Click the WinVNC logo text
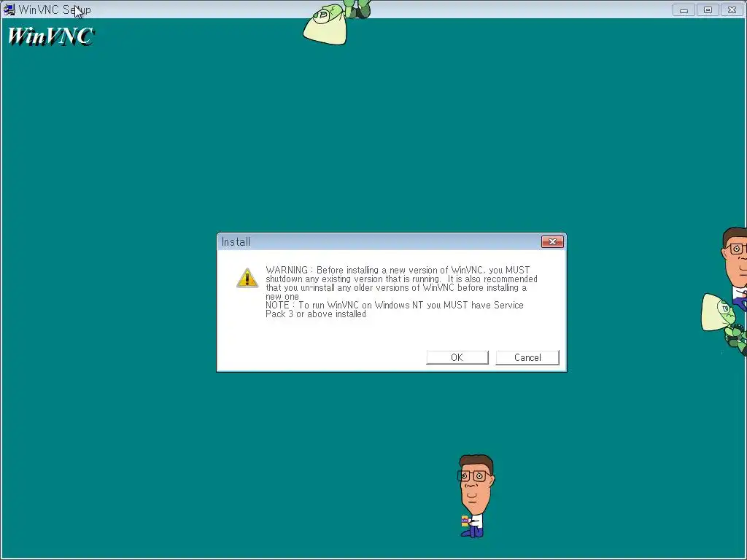Image resolution: width=747 pixels, height=560 pixels. click(50, 36)
